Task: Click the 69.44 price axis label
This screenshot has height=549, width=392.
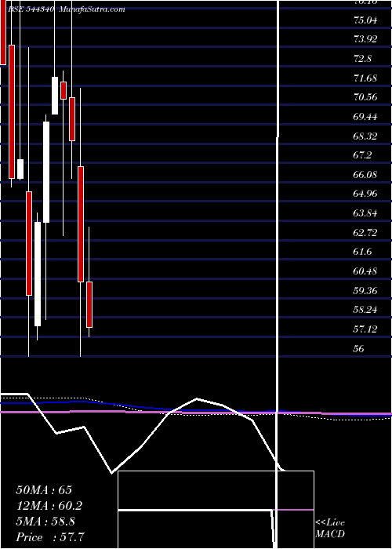Action: pos(366,117)
